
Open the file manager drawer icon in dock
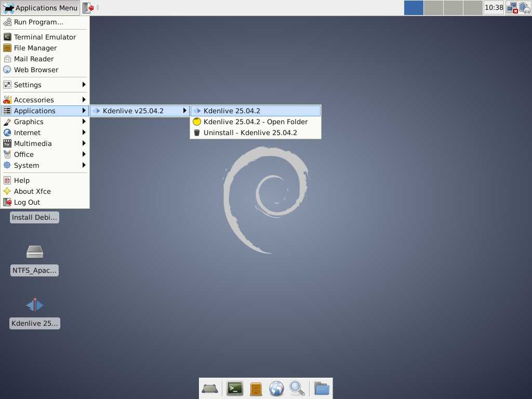[256, 389]
